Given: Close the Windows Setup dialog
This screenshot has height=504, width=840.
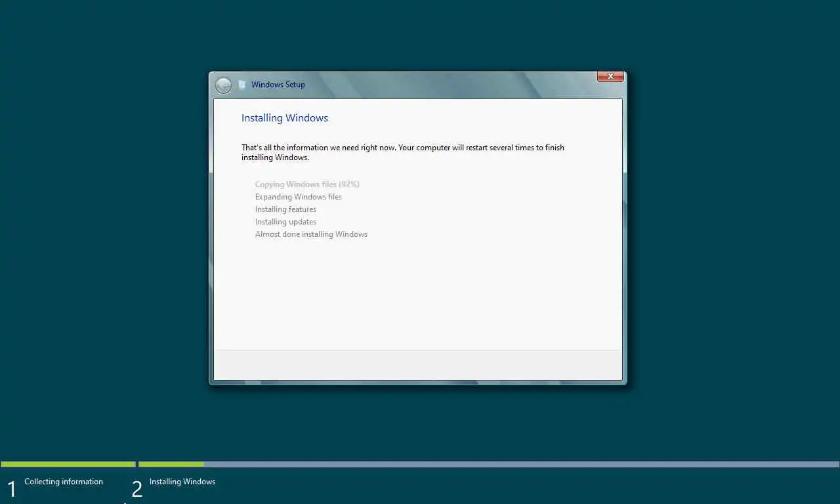Looking at the screenshot, I should coord(610,77).
